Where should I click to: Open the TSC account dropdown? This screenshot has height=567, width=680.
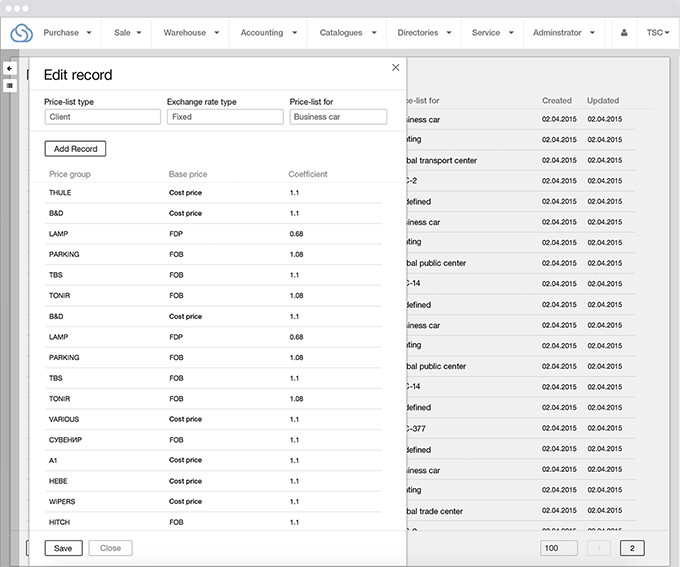tap(659, 33)
